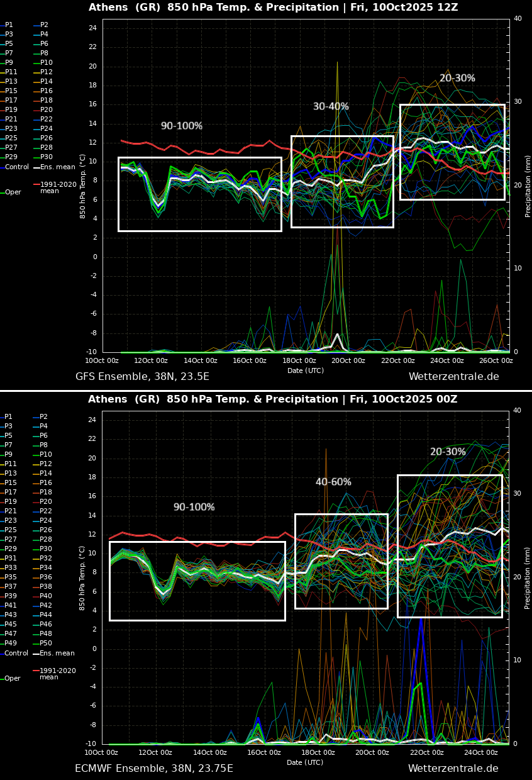Select P15 legend entry in GFS chart
532x780 pixels.
11,91
